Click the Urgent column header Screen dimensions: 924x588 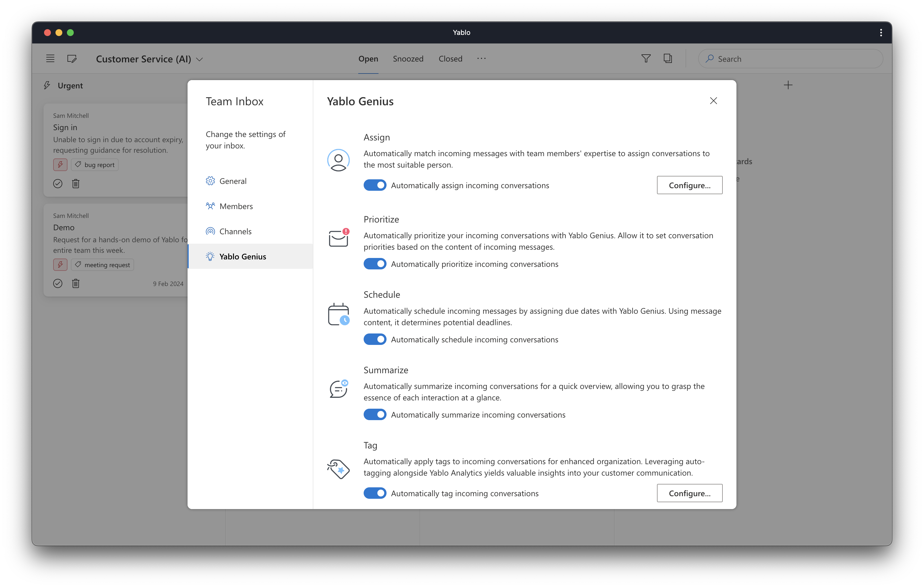click(70, 86)
